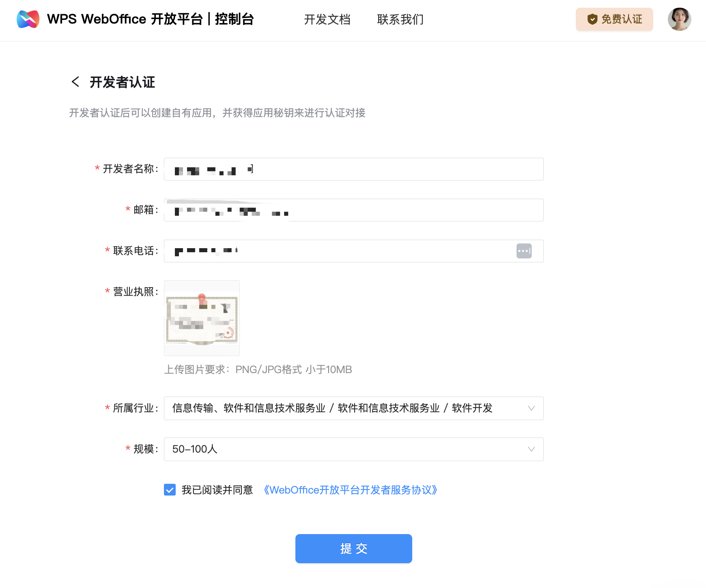This screenshot has width=706, height=588.
Task: Open 联系我们 in the top navigation
Action: point(400,19)
